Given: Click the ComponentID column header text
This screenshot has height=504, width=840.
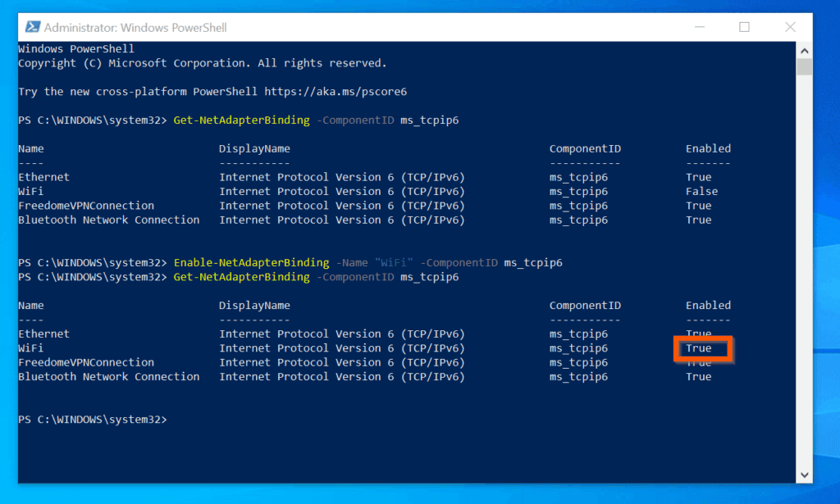Looking at the screenshot, I should click(585, 148).
